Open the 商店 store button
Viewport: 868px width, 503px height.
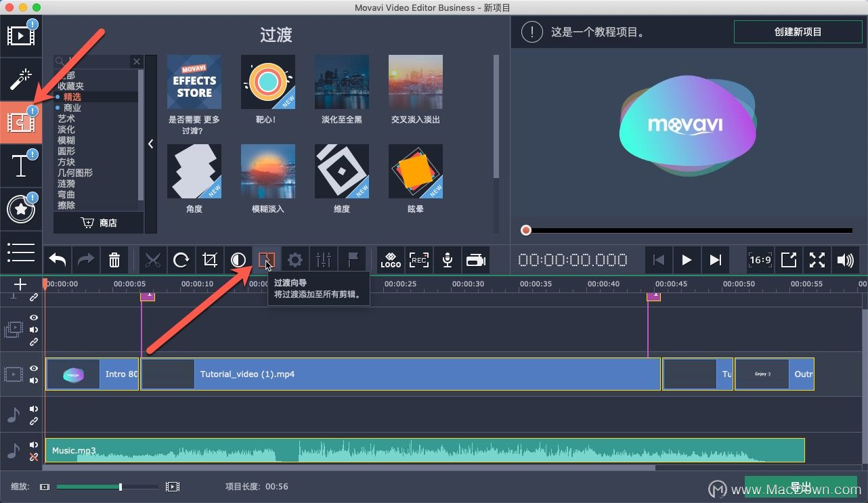pyautogui.click(x=98, y=223)
